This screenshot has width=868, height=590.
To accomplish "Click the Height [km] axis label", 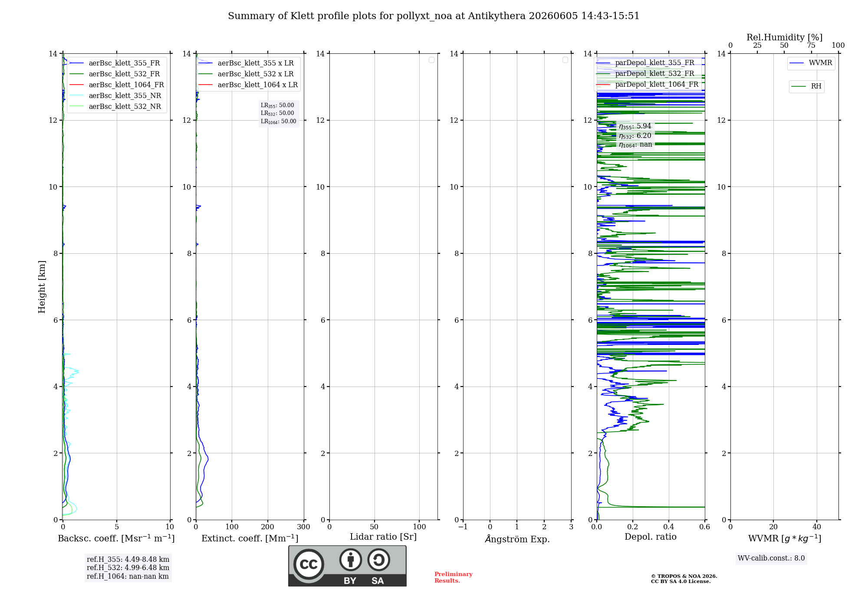I will [42, 287].
